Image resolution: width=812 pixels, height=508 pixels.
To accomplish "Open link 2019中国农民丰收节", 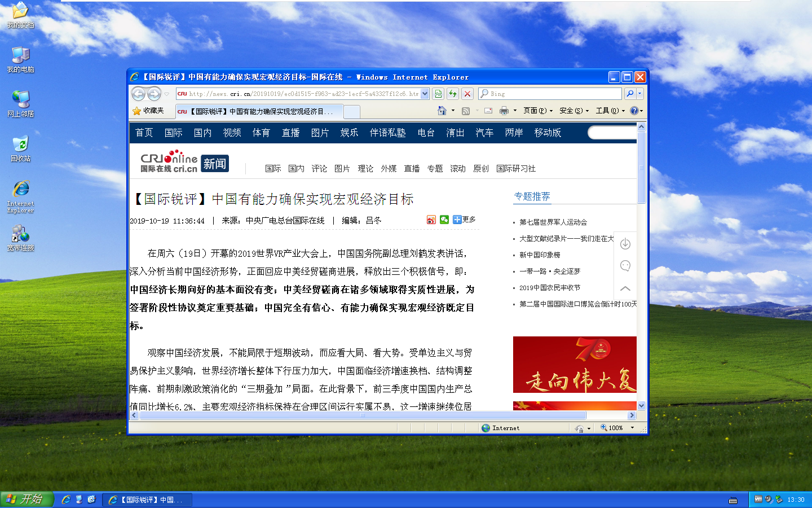I will click(x=550, y=288).
